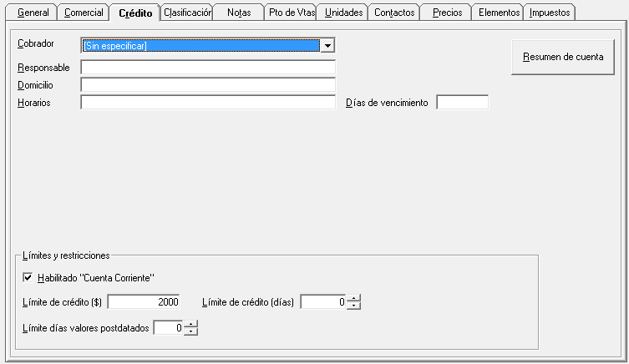This screenshot has width=629, height=364.
Task: Increase Límite de crédito (días) with up arrow
Action: pos(354,299)
